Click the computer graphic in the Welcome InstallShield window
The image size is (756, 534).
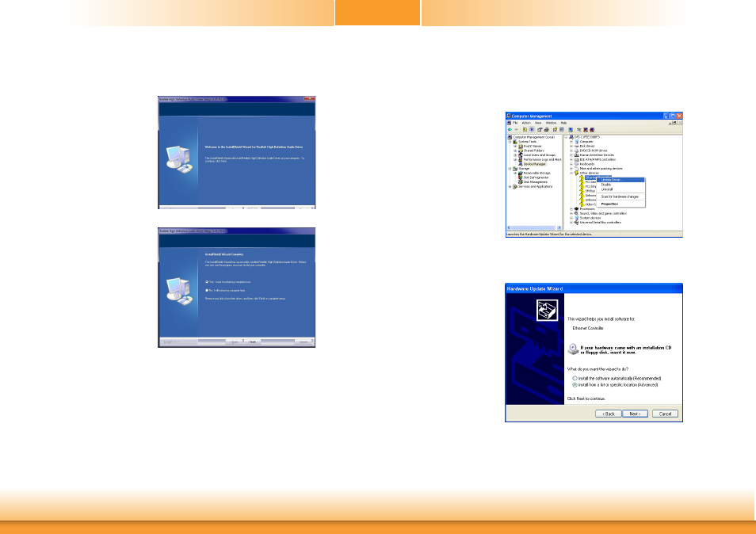179,159
